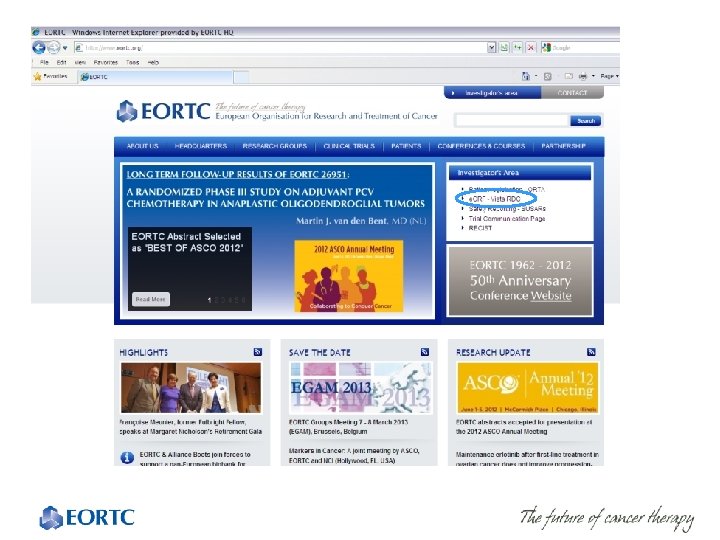
Task: Open the Page dropdown menu
Action: pos(609,76)
